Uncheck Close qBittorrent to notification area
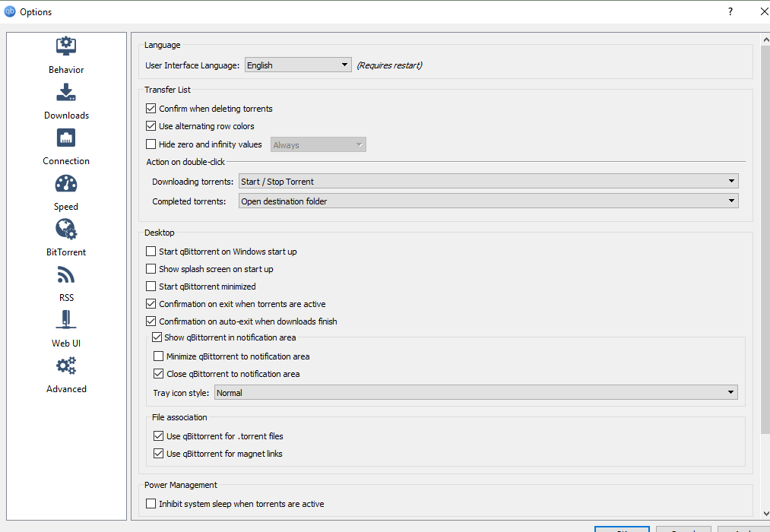770x532 pixels. (x=159, y=373)
